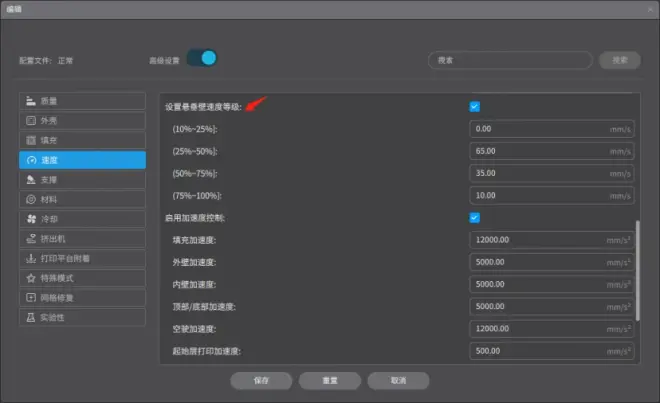Screen dimensions: 660x403
Task: Open 打印平台附着 build plate adhesion icon
Action: (31, 259)
